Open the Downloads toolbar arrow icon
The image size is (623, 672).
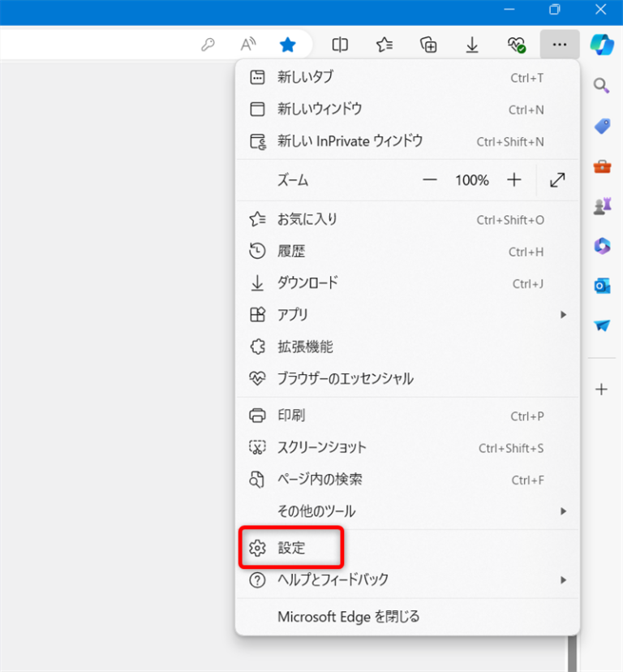[472, 45]
